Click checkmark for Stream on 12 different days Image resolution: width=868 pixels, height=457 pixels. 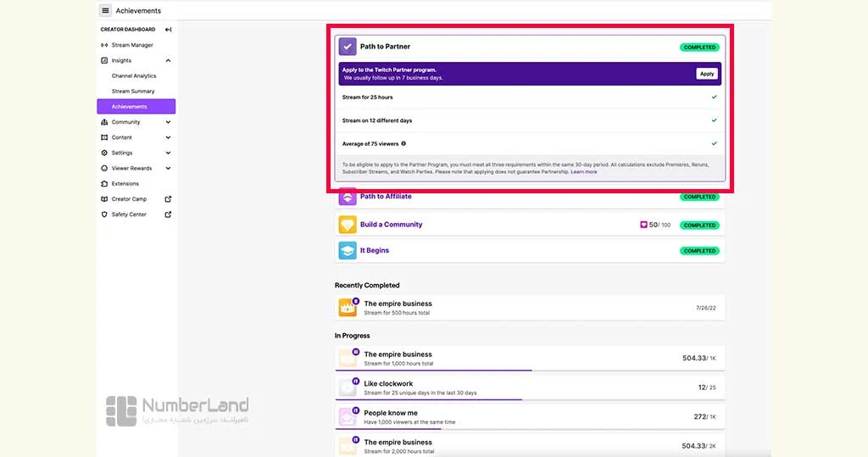click(714, 120)
